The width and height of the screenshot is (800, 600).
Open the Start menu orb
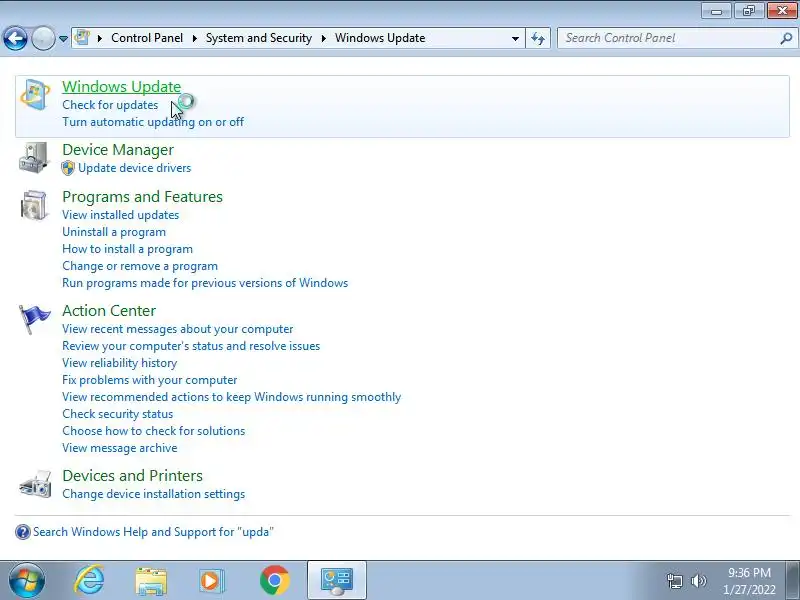click(27, 581)
